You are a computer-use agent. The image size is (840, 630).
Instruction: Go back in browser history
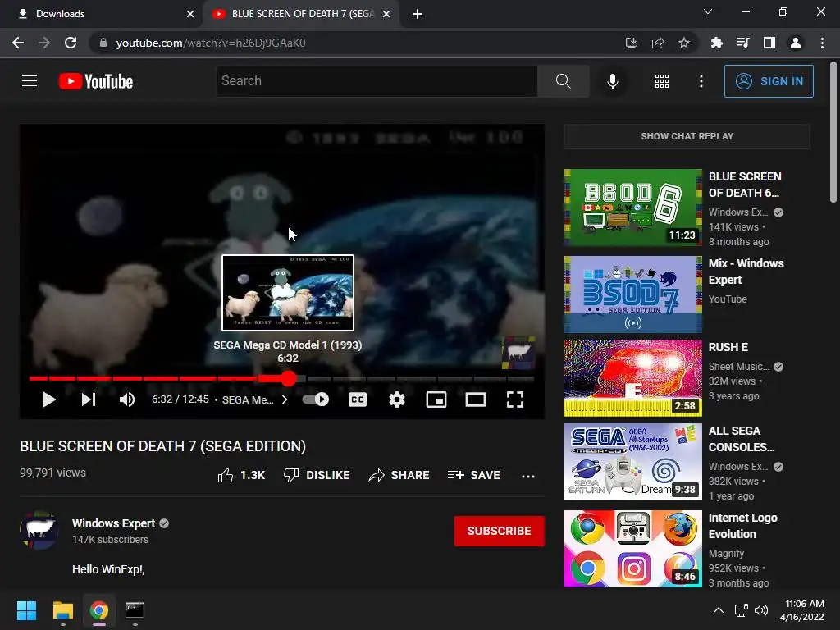(18, 43)
